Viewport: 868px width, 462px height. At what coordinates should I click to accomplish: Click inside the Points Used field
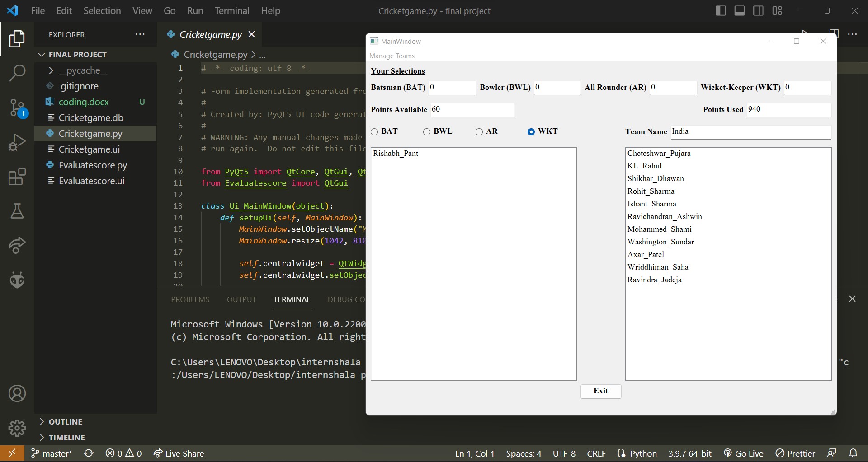click(788, 109)
